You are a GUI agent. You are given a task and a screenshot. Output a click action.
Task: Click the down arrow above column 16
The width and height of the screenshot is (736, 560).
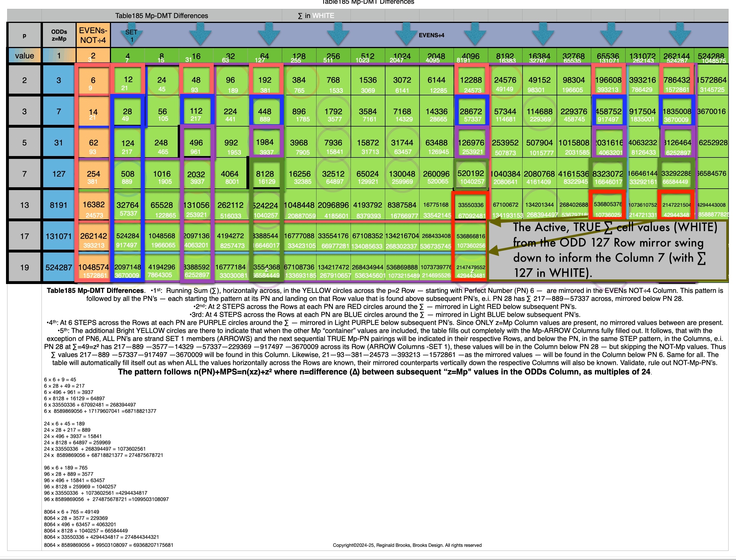click(200, 34)
